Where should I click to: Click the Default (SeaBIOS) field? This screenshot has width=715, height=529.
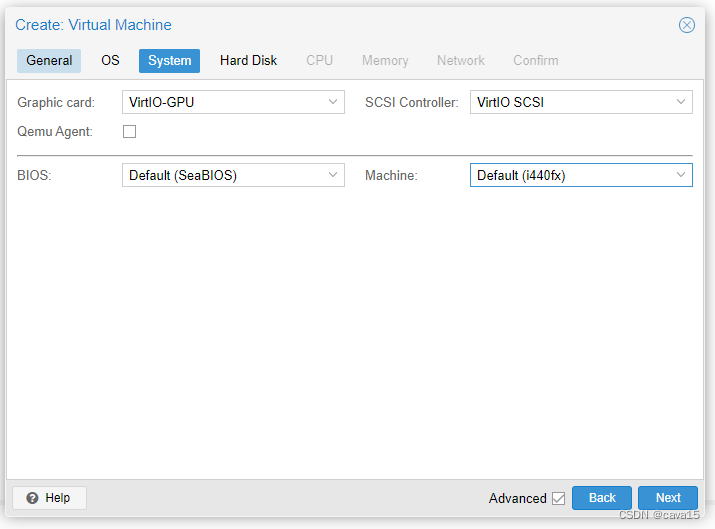click(222, 175)
